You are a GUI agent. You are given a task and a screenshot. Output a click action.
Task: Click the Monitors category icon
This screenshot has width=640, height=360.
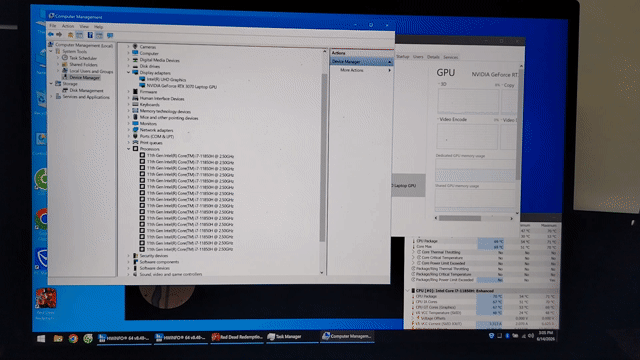click(135, 123)
